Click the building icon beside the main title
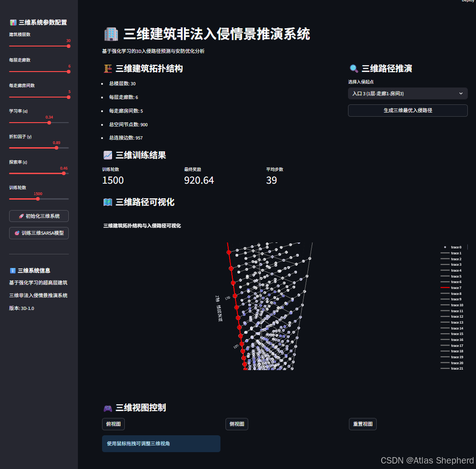Screen dimensions: 476x469 [x=111, y=34]
